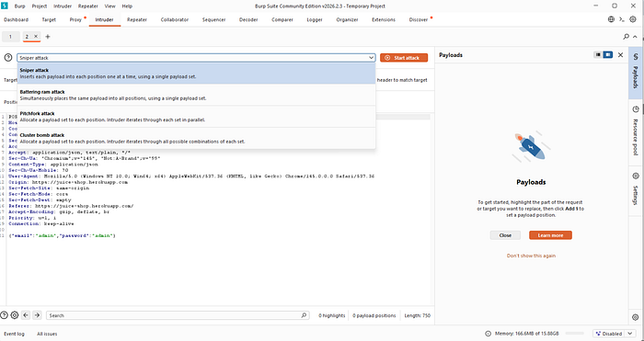Go to the previous search match arrow
Image resolution: width=644 pixels, height=341 pixels.
(x=26, y=315)
